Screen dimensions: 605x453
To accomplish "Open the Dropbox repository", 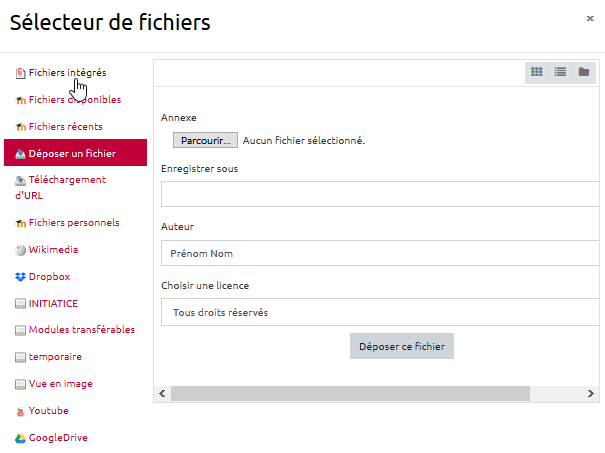I will (x=49, y=276).
